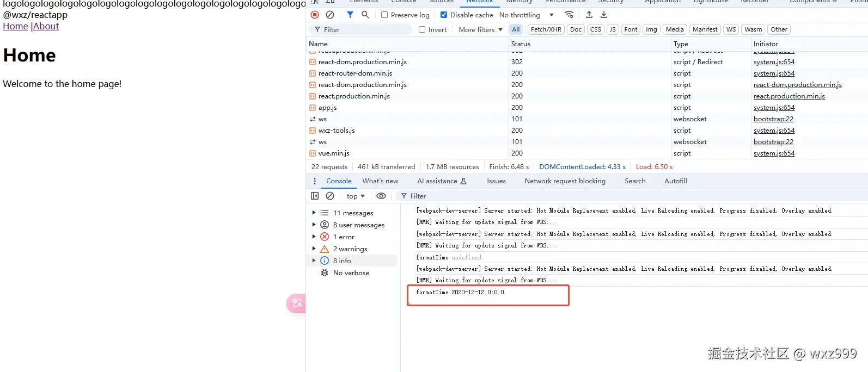868x372 pixels.
Task: Filter requests by Wasm type
Action: tap(753, 29)
